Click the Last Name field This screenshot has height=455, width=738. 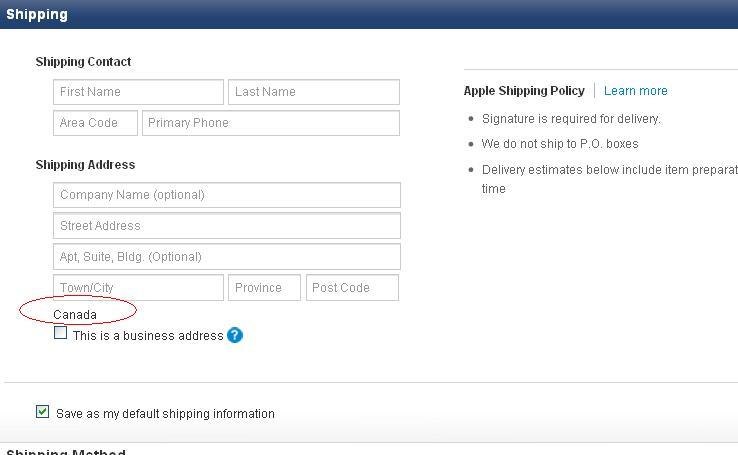(x=313, y=92)
